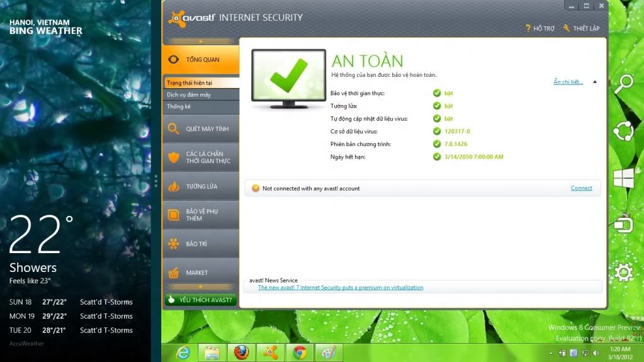This screenshot has width=644, height=362.
Task: Open the avast! 7 Internet Security news link
Action: (341, 288)
